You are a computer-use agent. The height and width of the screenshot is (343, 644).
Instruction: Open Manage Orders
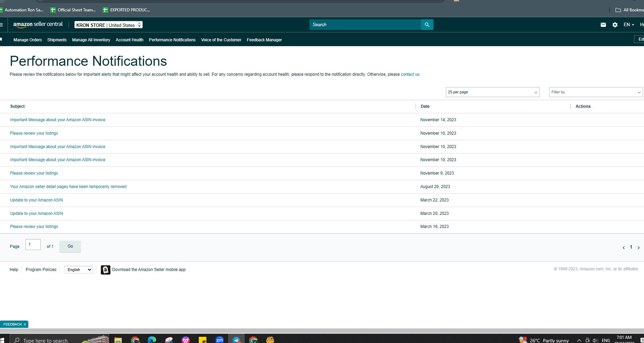[x=28, y=40]
